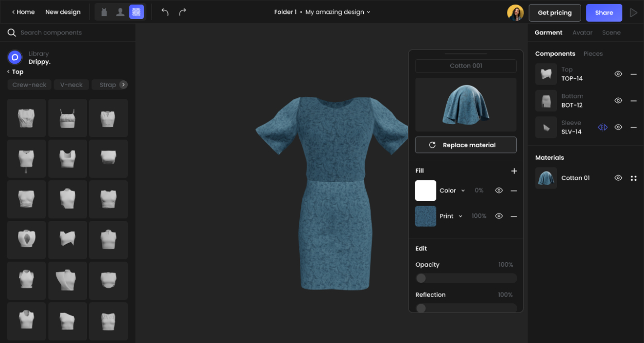
Task: Click the Replace material button
Action: (x=466, y=145)
